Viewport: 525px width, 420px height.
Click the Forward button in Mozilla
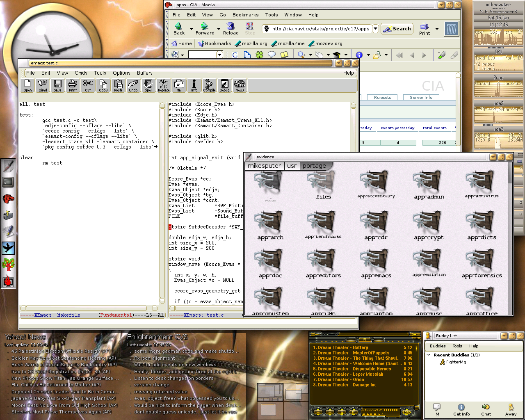coord(205,28)
